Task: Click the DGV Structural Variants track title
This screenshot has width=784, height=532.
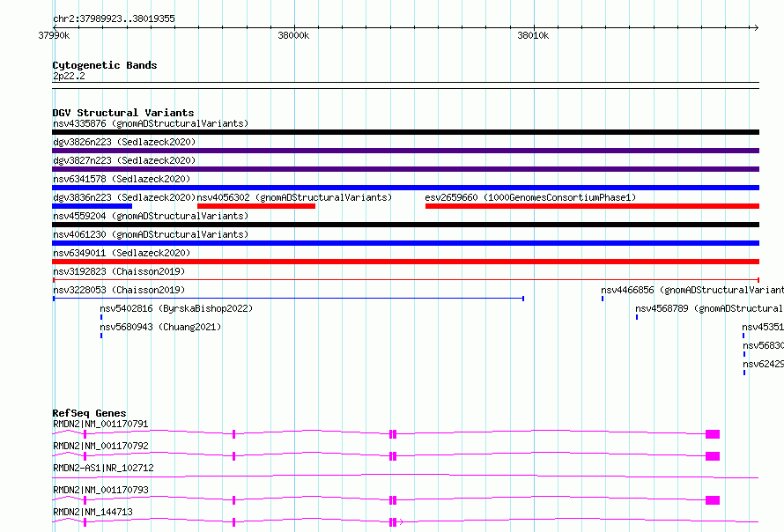Action: click(x=123, y=113)
